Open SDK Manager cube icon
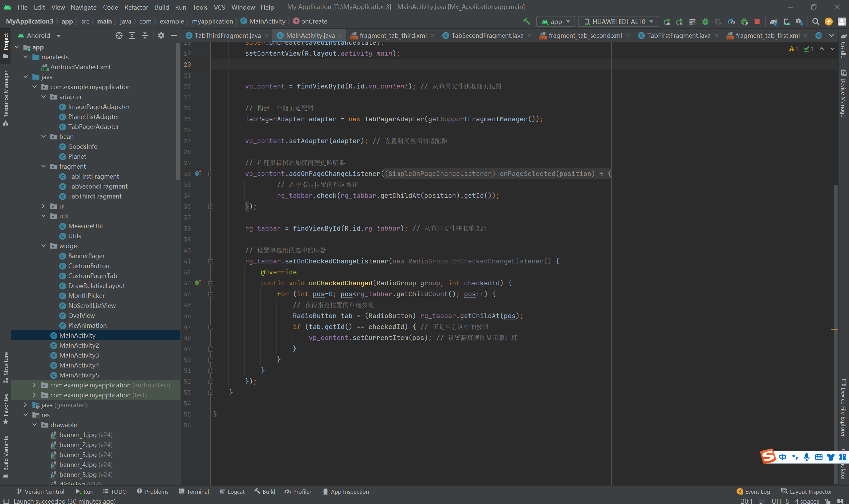The height and width of the screenshot is (504, 849). tap(799, 22)
